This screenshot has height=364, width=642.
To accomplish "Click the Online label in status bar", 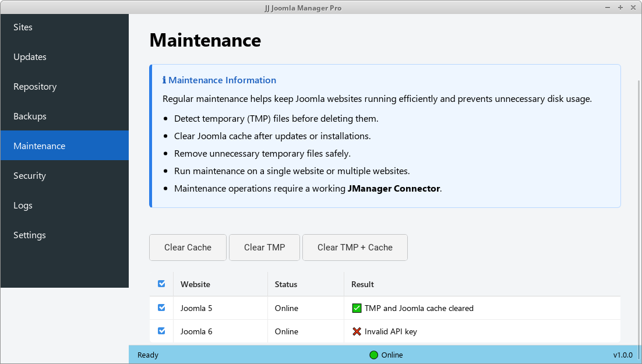I will tap(392, 355).
